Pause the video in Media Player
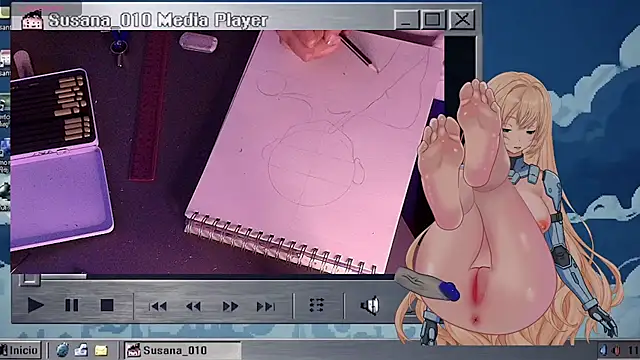Screen dimensions: 640x360 point(71,305)
